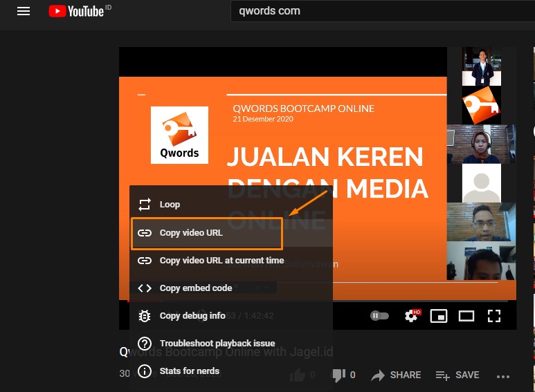Click participant thumbnail of woman in hijab
Image resolution: width=535 pixels, height=392 pixels.
click(481, 144)
